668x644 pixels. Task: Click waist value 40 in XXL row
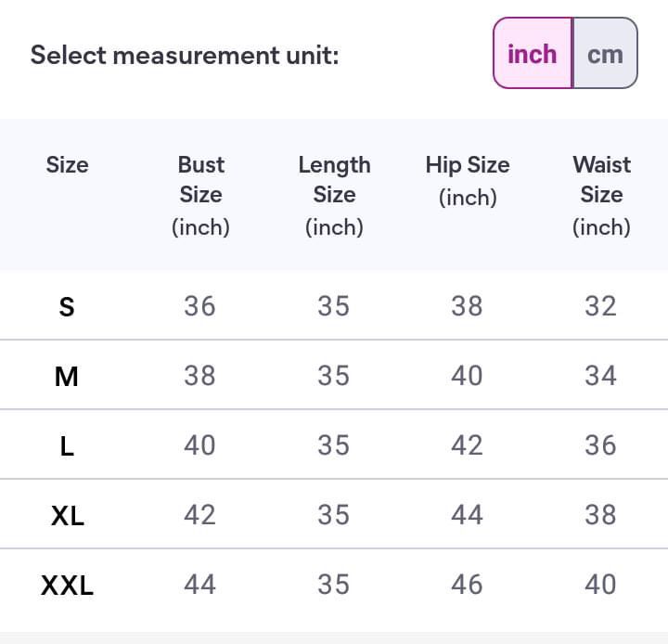click(601, 585)
